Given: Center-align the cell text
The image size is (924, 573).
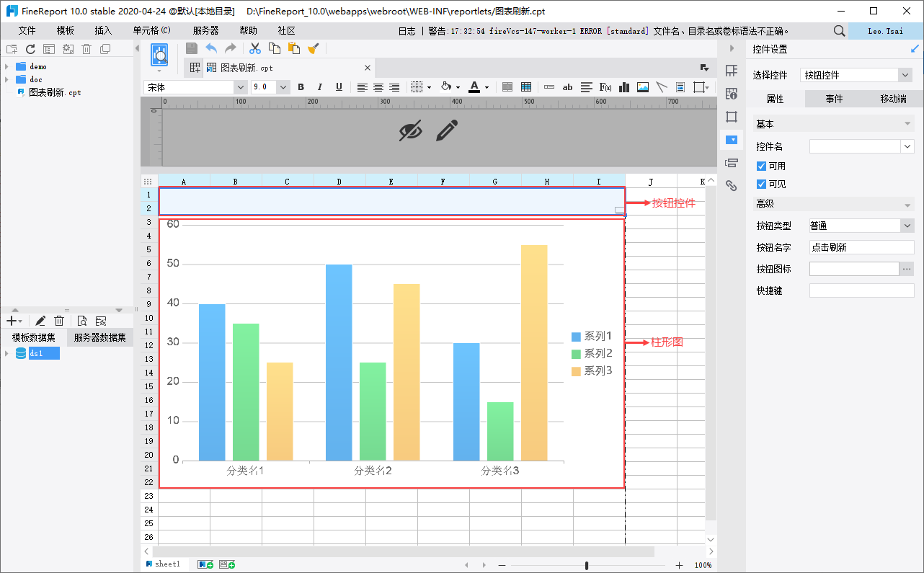Looking at the screenshot, I should click(378, 87).
